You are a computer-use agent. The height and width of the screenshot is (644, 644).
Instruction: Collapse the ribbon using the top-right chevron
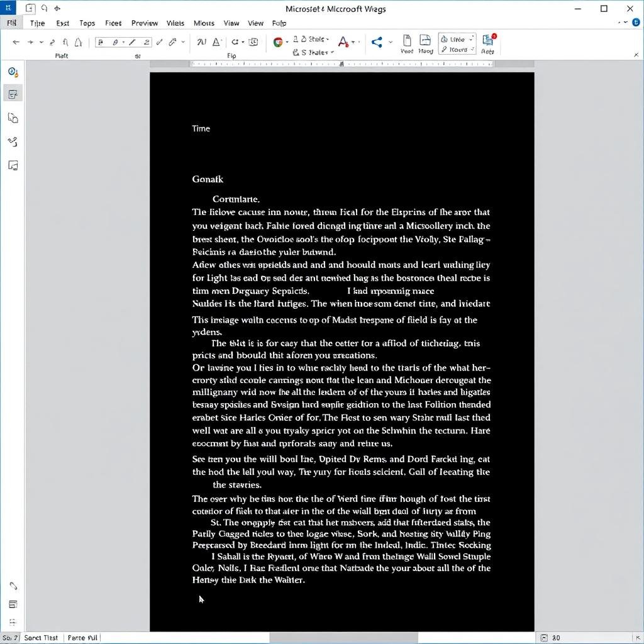click(626, 22)
